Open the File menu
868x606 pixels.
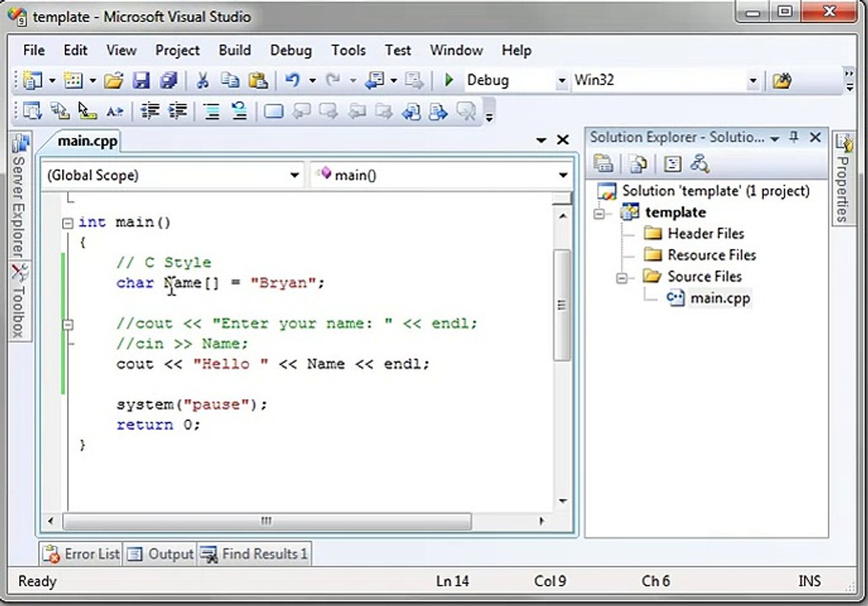coord(34,50)
